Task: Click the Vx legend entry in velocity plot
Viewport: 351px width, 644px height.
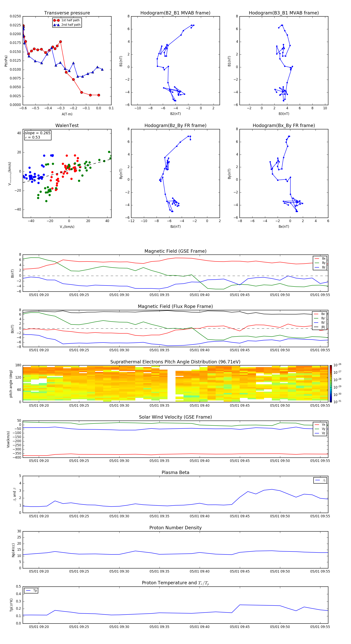Action: (x=320, y=424)
